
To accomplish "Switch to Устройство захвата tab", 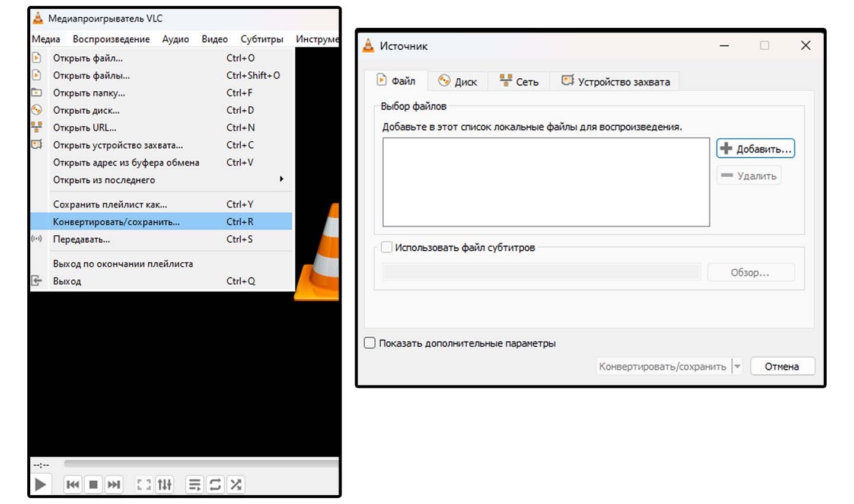I will [616, 81].
